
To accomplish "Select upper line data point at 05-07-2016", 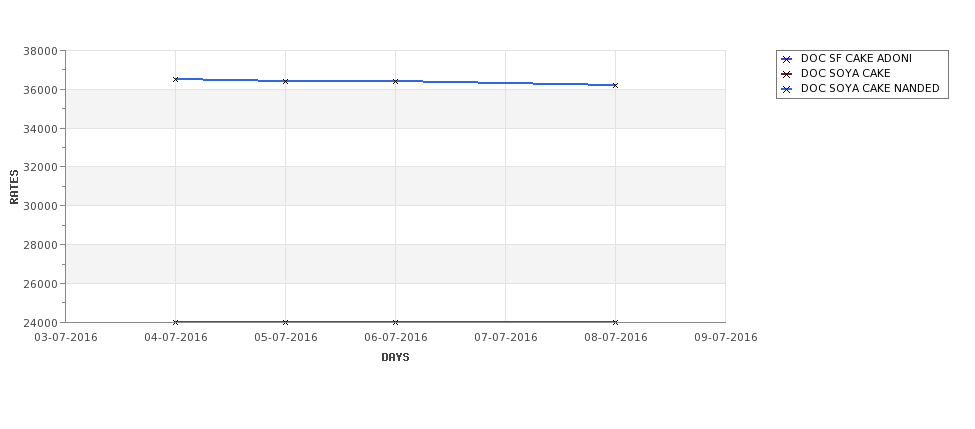I will [x=285, y=81].
